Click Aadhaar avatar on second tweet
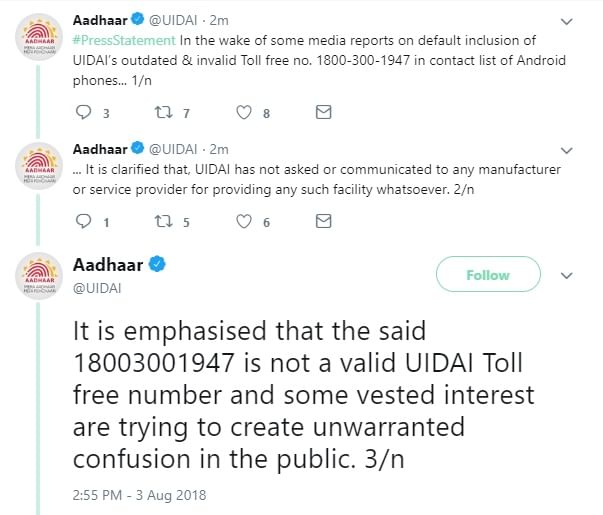Viewport: 603px width, 515px height. [x=40, y=171]
